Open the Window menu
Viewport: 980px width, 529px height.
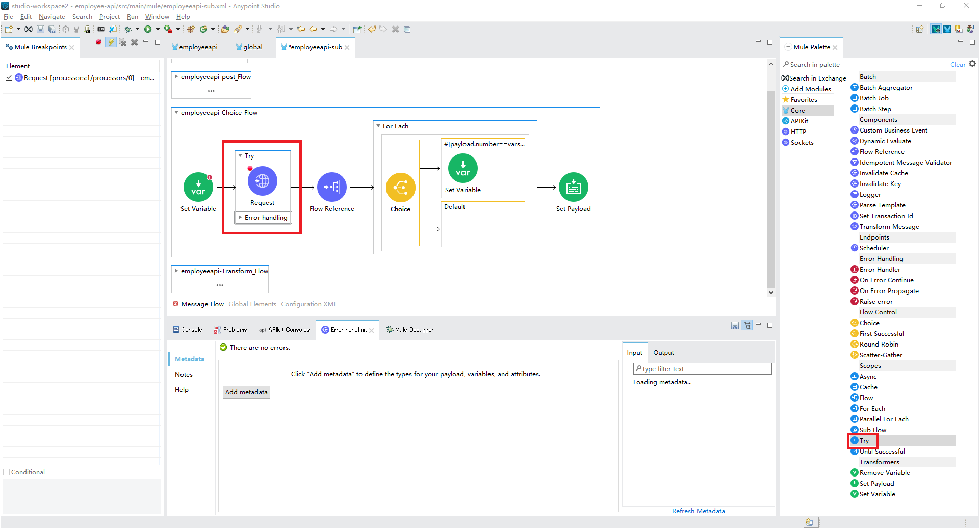pos(157,17)
